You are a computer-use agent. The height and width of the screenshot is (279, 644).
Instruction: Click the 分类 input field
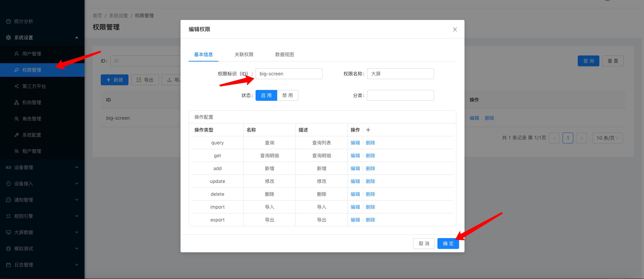click(400, 95)
